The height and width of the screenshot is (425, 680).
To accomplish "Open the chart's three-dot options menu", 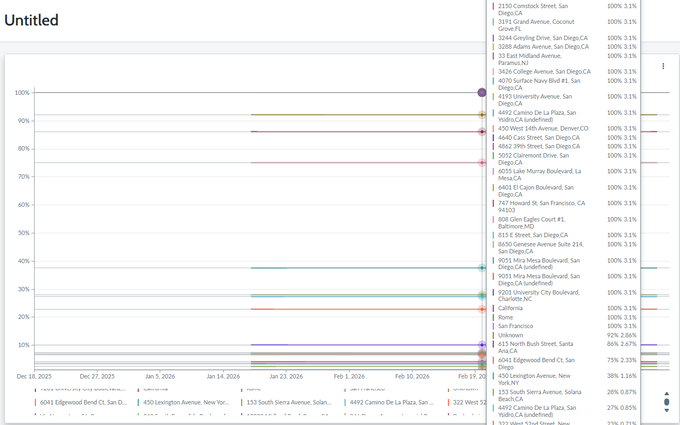I will pos(663,66).
